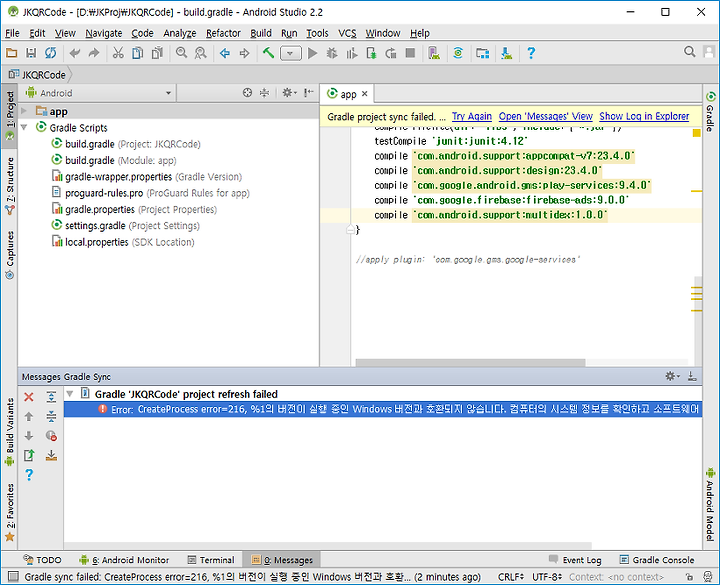Open the Refactor menu

click(223, 33)
